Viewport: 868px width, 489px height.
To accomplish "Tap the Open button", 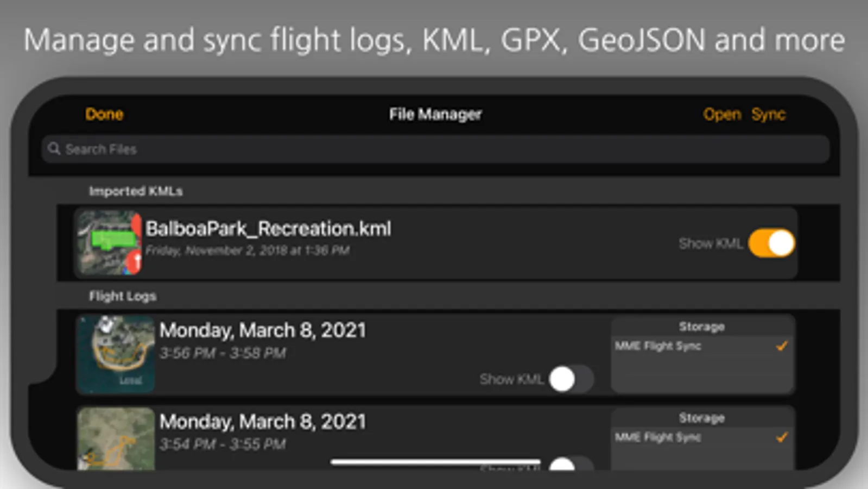I will (x=721, y=115).
